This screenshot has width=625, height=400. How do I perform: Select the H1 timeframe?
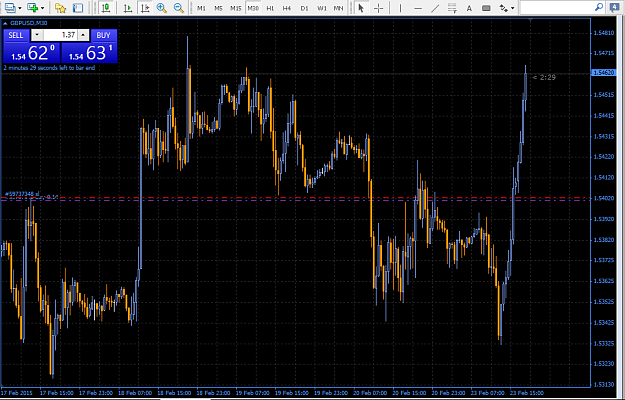click(270, 8)
